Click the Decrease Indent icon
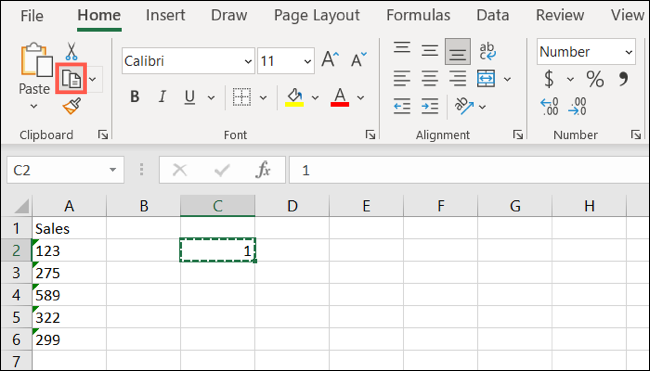 402,107
